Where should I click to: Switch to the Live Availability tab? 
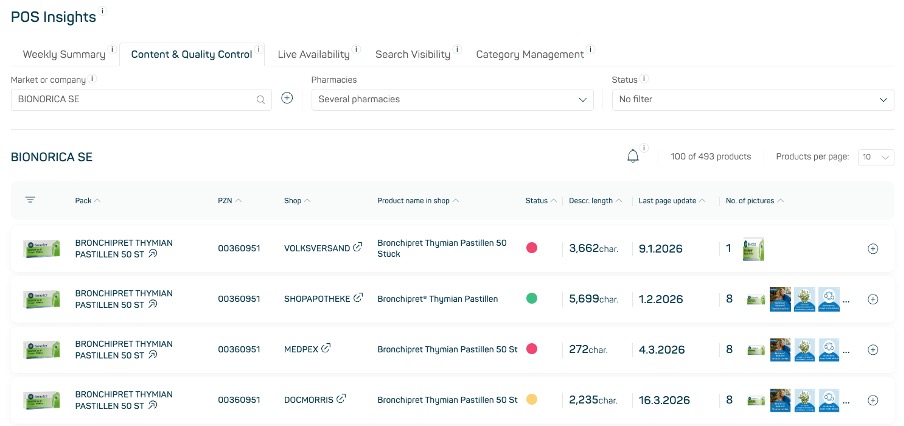[x=314, y=55]
